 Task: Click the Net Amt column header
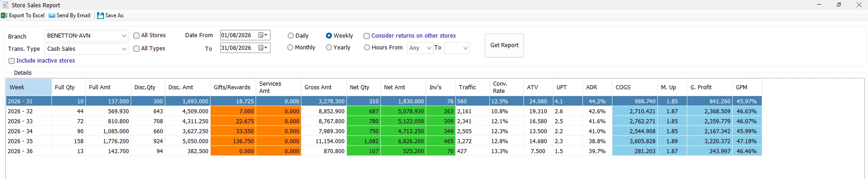[403, 87]
